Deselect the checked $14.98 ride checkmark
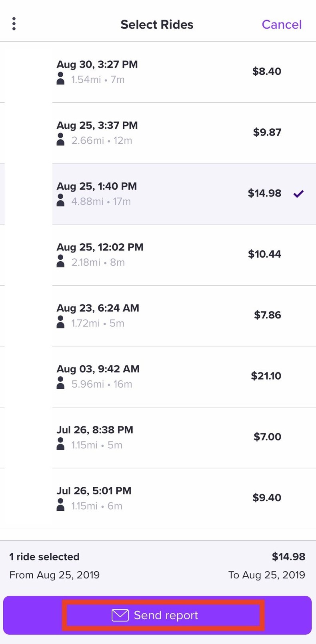Image resolution: width=316 pixels, height=644 pixels. pos(298,194)
